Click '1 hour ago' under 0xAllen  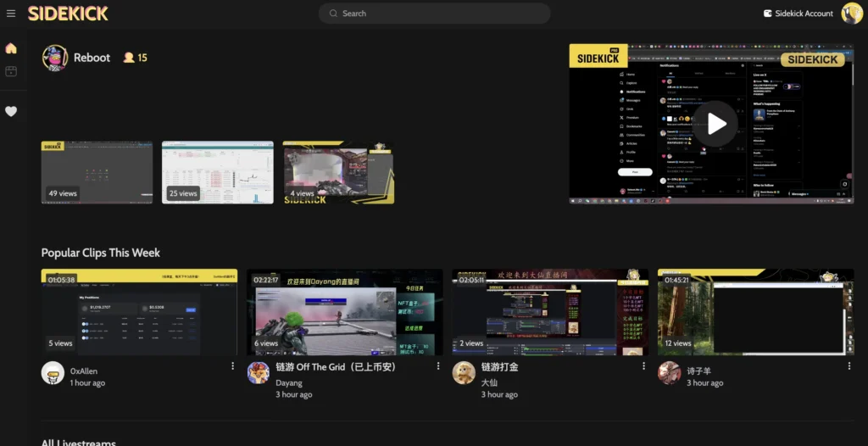pyautogui.click(x=87, y=383)
